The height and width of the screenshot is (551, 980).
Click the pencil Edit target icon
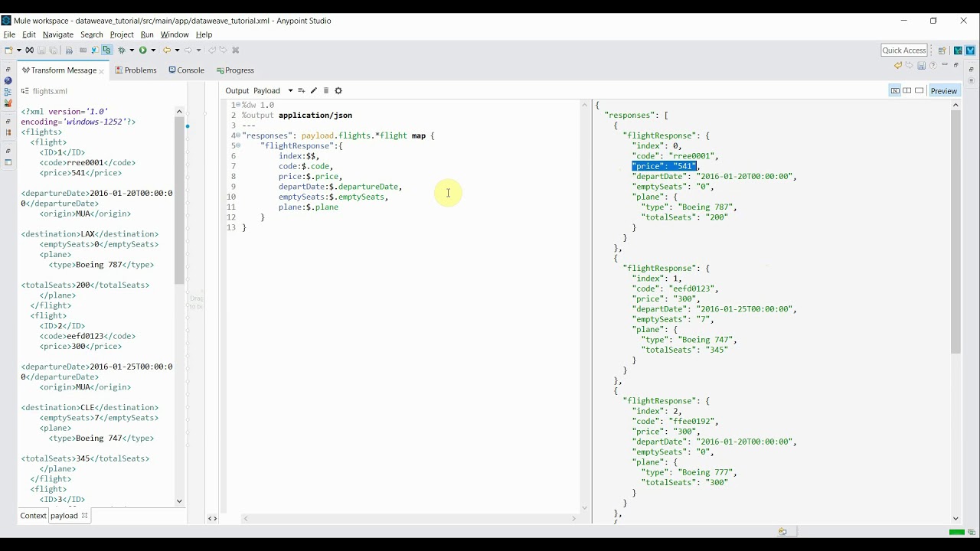tap(314, 91)
